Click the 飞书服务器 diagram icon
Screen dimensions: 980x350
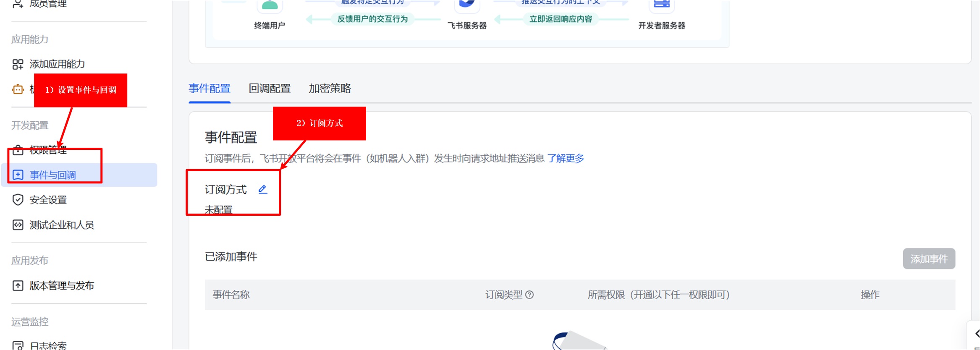466,5
